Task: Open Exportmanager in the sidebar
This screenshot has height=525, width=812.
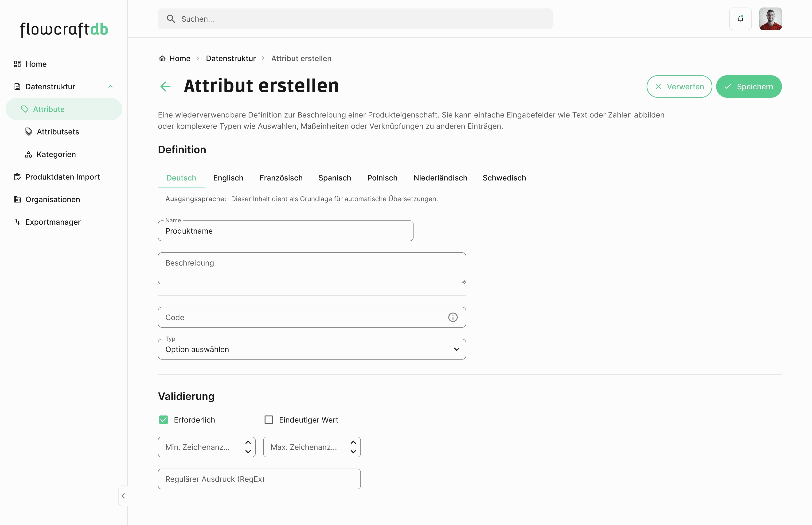Action: pyautogui.click(x=53, y=222)
